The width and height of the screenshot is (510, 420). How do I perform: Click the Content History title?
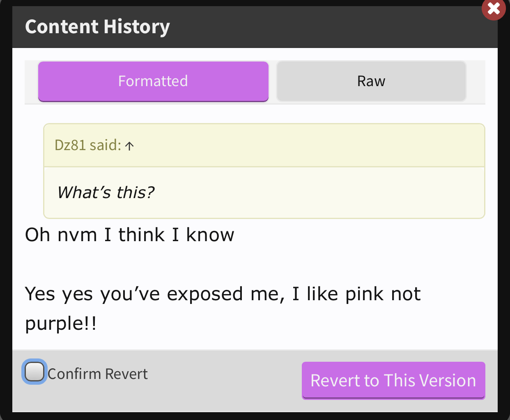(97, 27)
